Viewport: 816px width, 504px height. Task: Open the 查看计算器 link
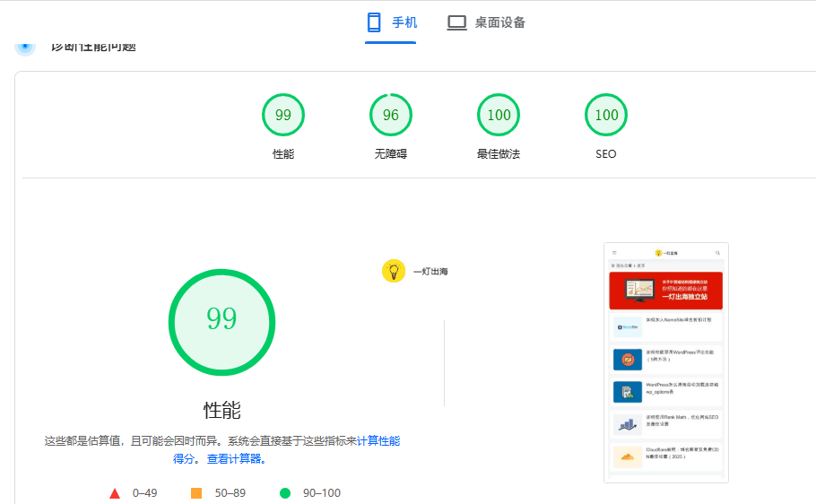click(237, 458)
